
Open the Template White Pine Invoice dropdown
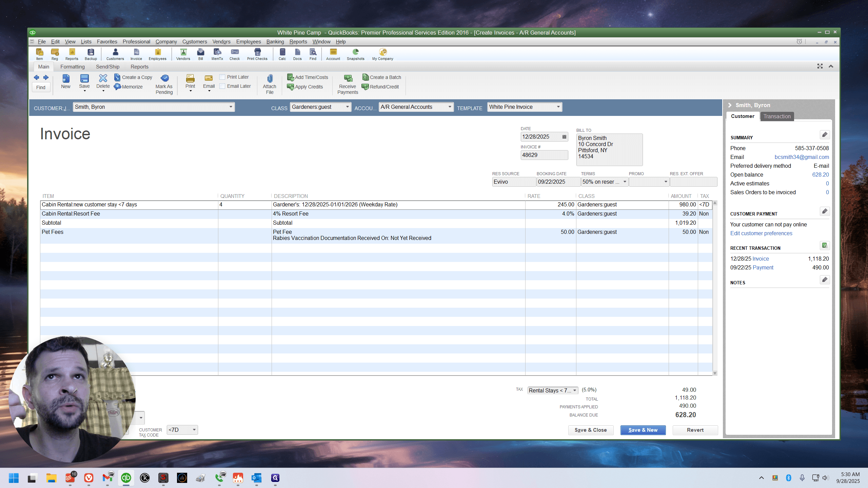558,107
